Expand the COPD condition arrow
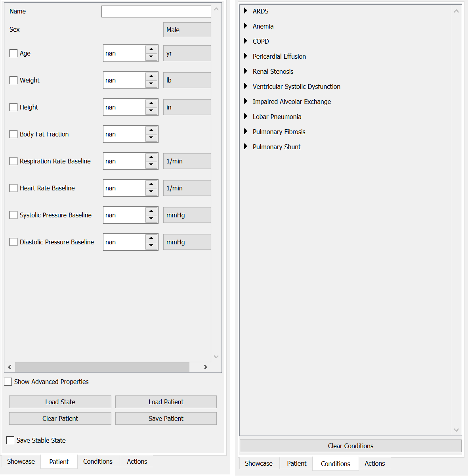Image resolution: width=468 pixels, height=476 pixels. click(245, 41)
